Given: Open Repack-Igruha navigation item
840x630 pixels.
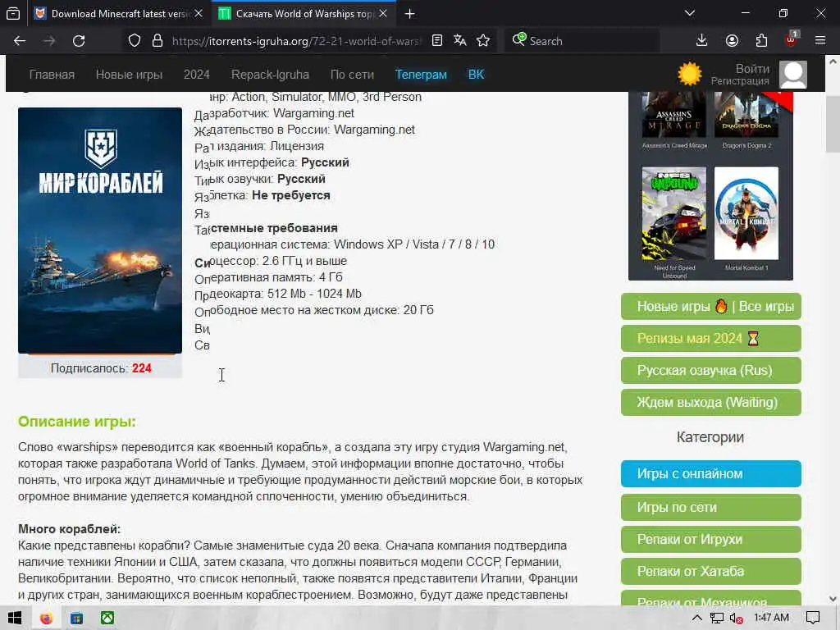Looking at the screenshot, I should pos(270,75).
